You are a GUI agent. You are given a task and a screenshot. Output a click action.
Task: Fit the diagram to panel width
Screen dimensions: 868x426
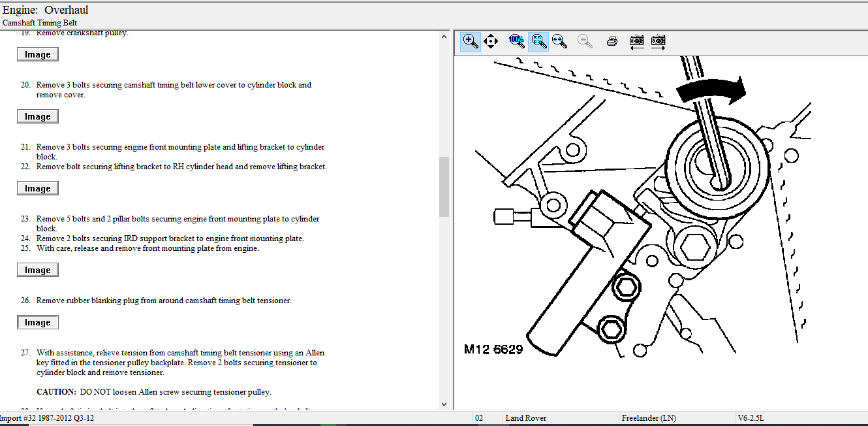(559, 41)
